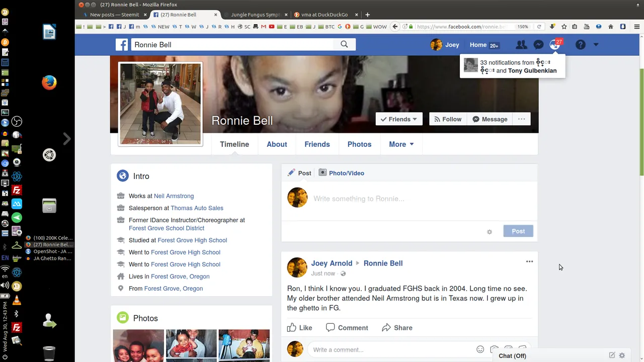Open the second photo thumbnail in Photos
644x362 pixels.
(191, 345)
